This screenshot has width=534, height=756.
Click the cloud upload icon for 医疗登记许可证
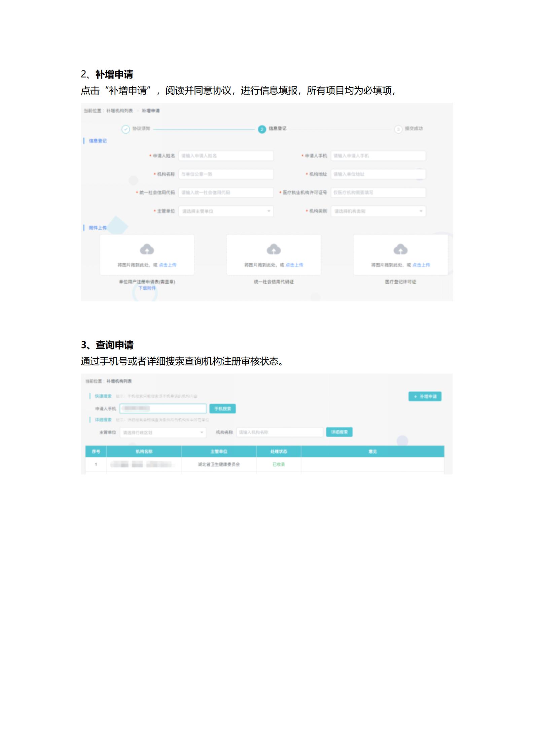400,250
